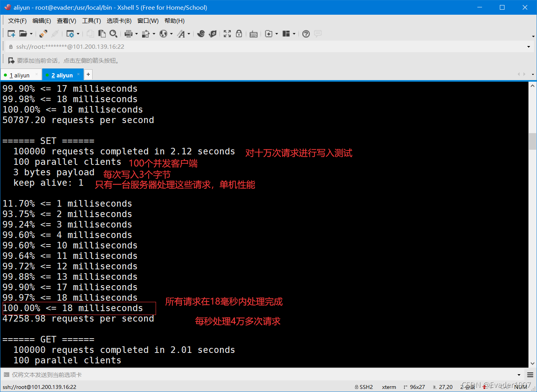
Task: Click the Print icon
Action: pos(129,34)
